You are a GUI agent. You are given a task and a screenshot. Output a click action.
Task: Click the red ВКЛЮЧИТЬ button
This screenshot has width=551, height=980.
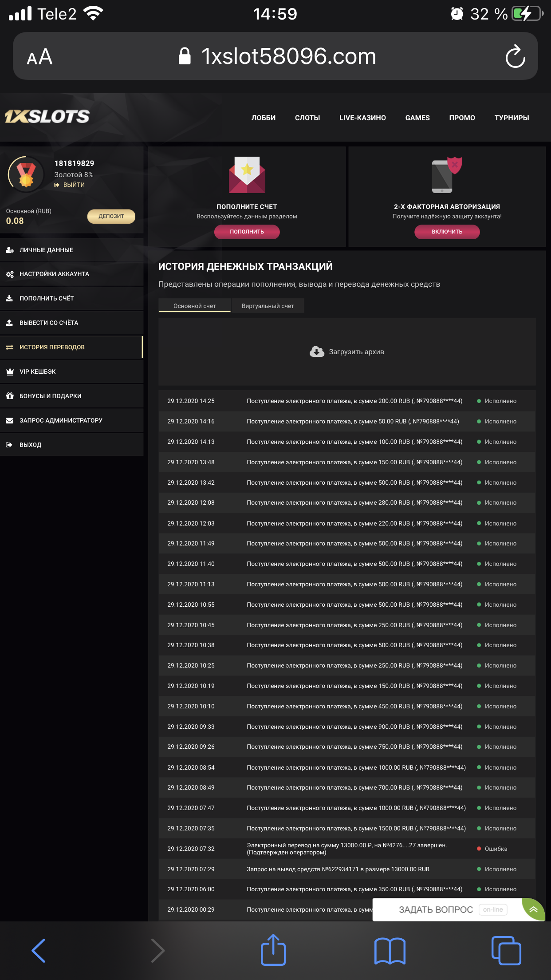(x=447, y=232)
